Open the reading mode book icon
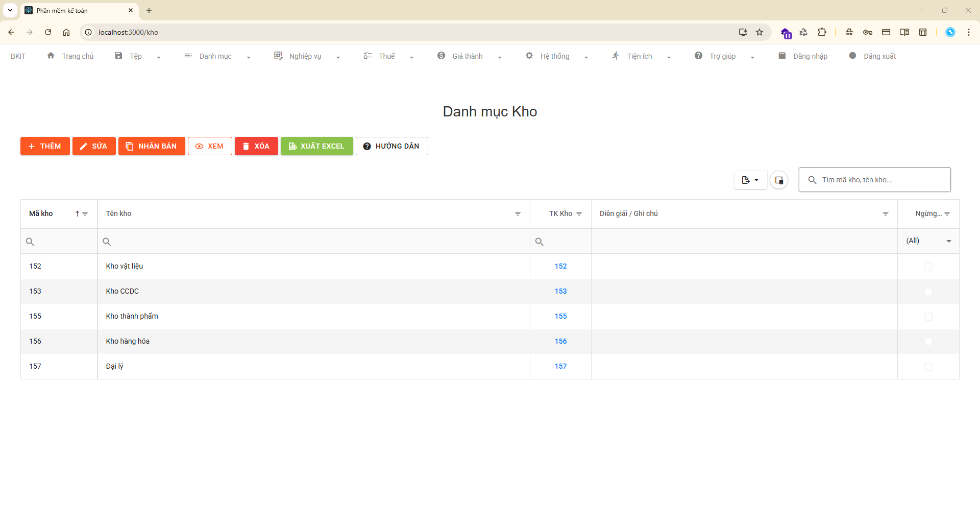This screenshot has width=980, height=527. point(904,32)
